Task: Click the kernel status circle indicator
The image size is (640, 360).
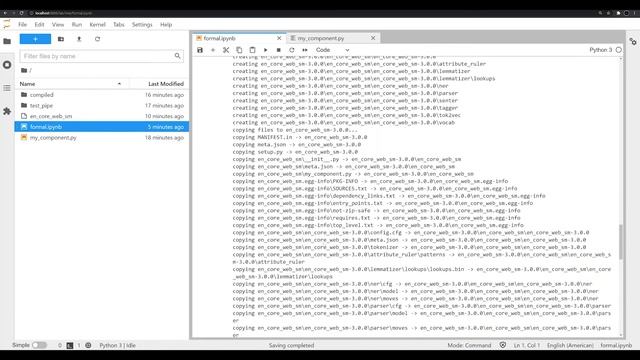Action: pos(619,50)
